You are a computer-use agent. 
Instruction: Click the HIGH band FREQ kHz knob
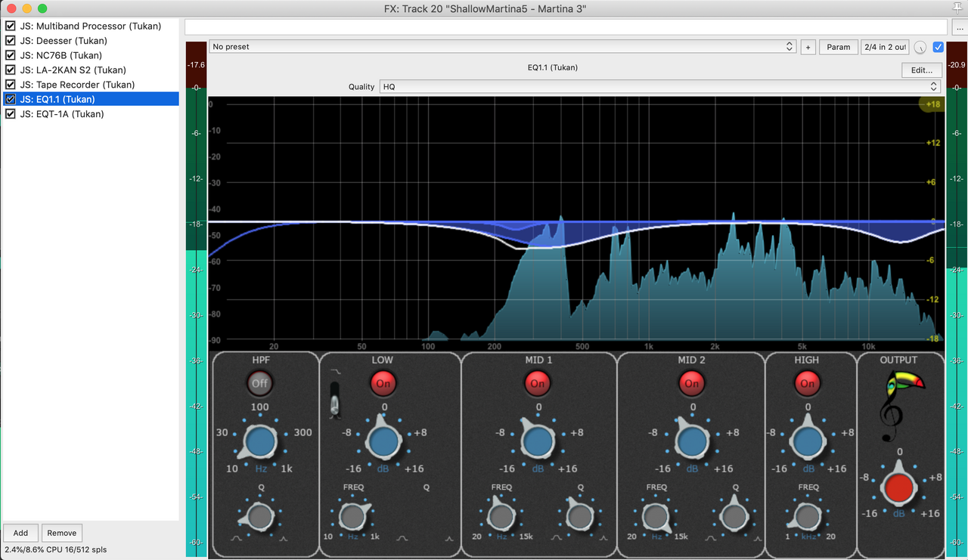pyautogui.click(x=808, y=517)
